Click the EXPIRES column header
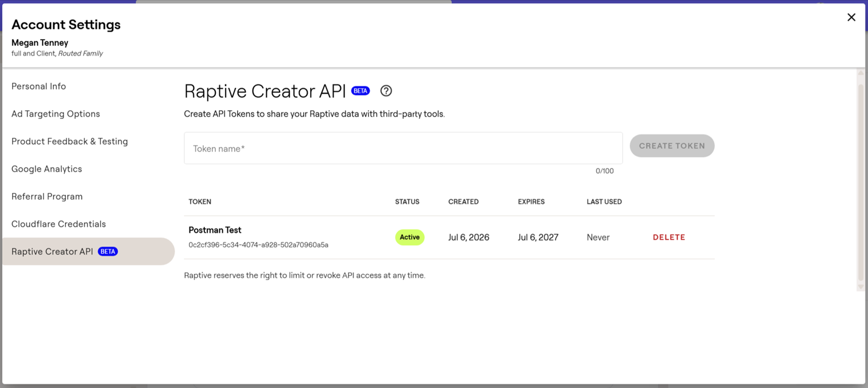The height and width of the screenshot is (388, 868). [x=531, y=201]
